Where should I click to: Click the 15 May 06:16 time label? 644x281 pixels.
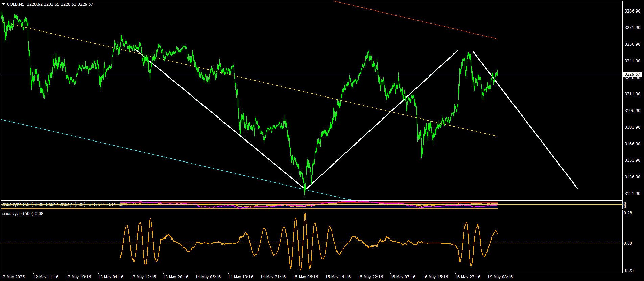pyautogui.click(x=305, y=277)
